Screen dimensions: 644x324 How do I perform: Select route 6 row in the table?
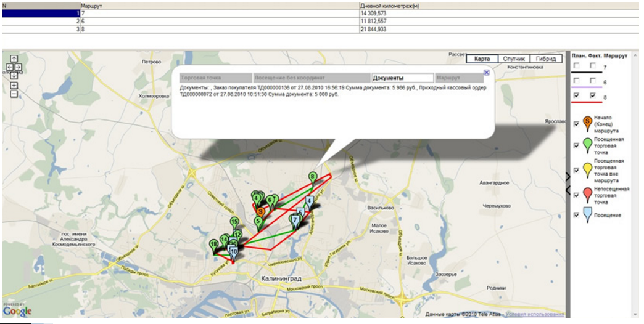185,21
